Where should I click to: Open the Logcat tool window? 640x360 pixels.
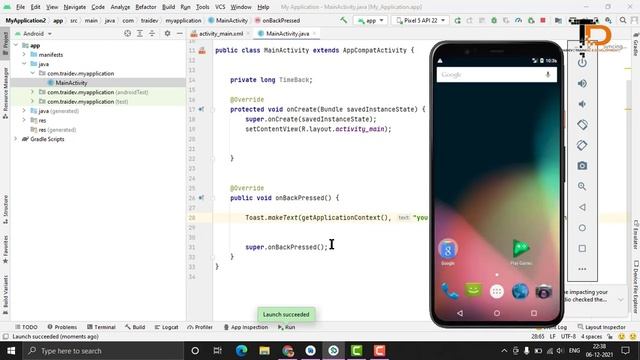pos(167,327)
